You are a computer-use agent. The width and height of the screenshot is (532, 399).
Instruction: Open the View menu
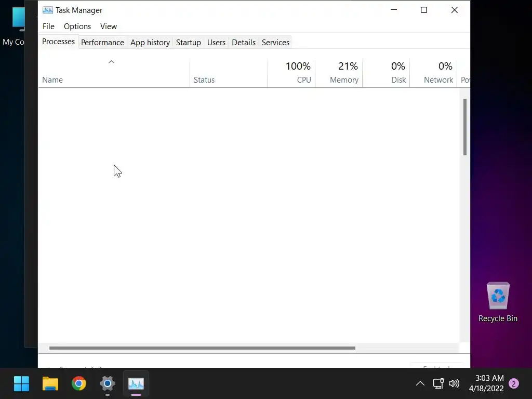[x=108, y=26]
